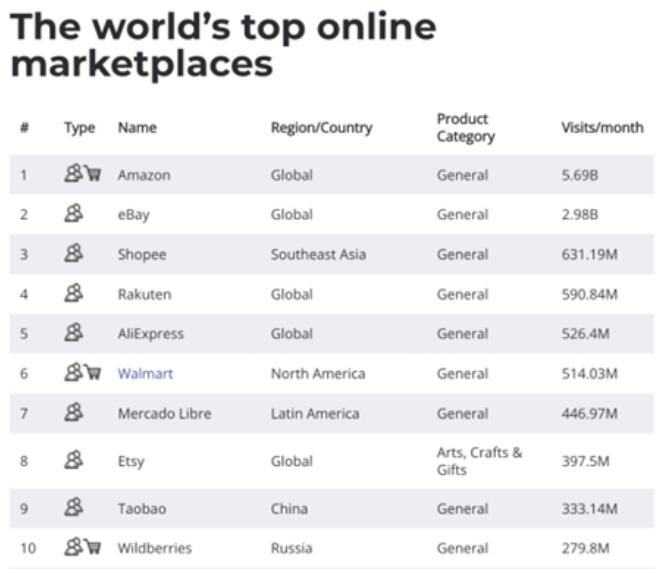The width and height of the screenshot is (663, 574).
Task: Open the Walmart link
Action: click(x=145, y=374)
